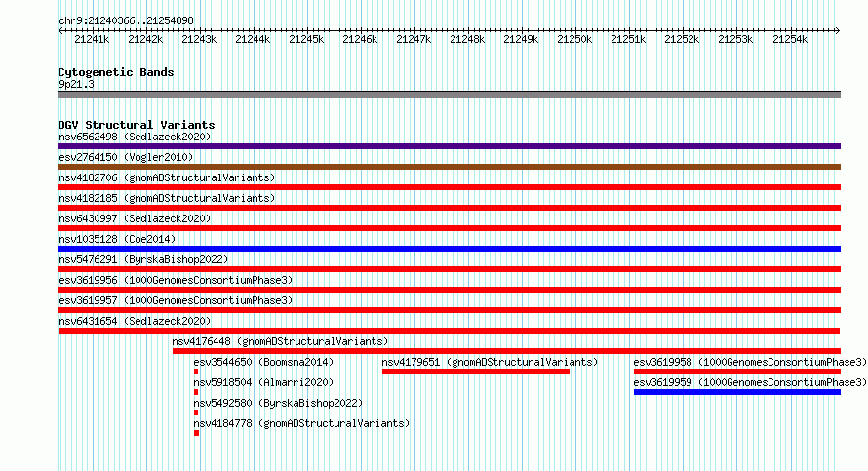This screenshot has height=471, width=868.
Task: Click the ruler's left arrowhead
Action: [x=60, y=30]
